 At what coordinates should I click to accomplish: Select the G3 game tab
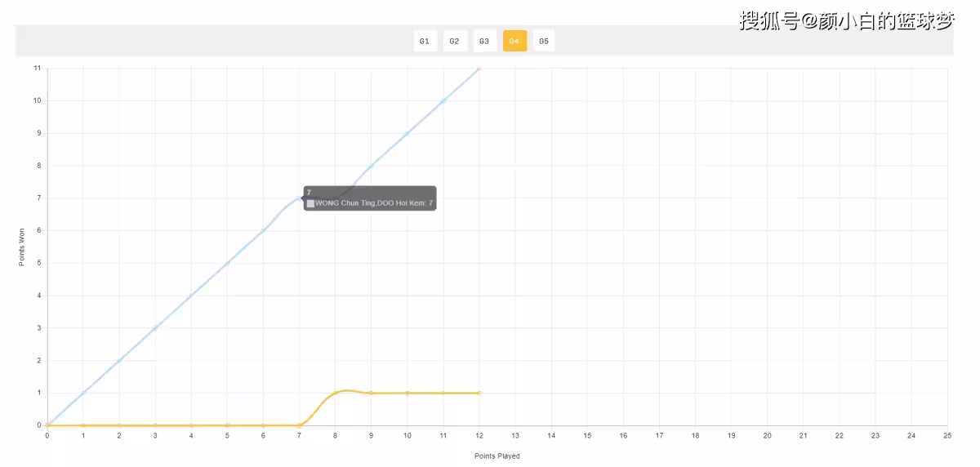[x=484, y=41]
